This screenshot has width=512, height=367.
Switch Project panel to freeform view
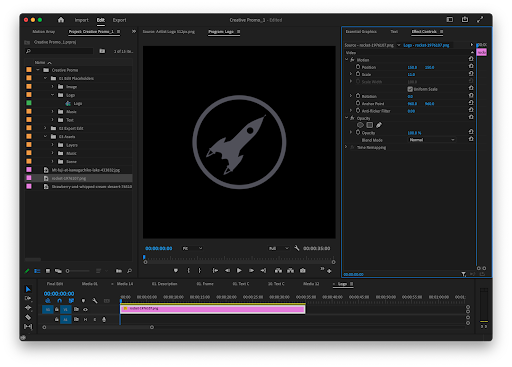point(58,271)
